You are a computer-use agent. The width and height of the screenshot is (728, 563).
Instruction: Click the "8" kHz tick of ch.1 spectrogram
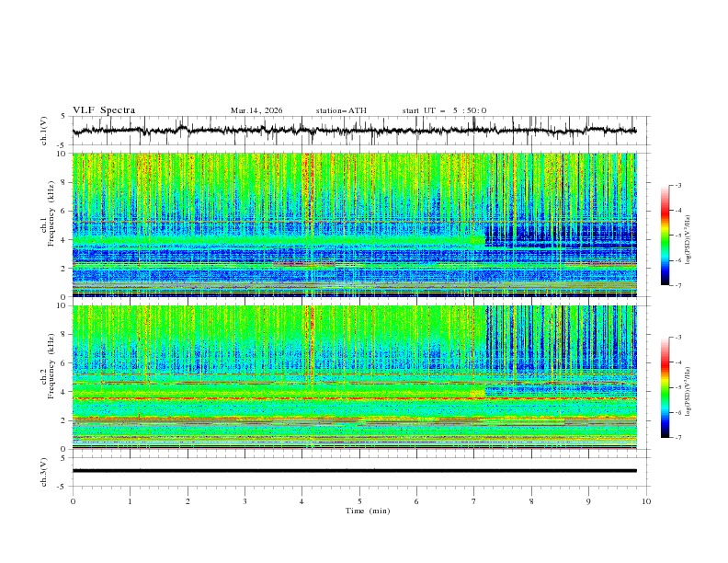[65, 182]
